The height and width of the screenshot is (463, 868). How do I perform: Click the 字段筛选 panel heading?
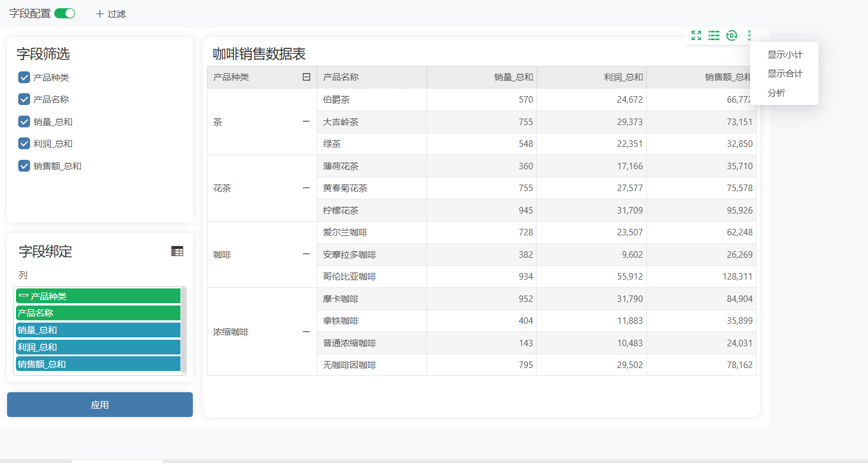click(x=43, y=54)
